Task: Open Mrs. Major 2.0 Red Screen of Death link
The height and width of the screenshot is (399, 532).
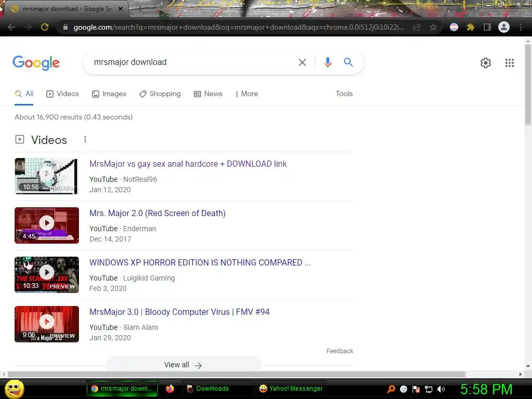Action: click(x=157, y=213)
